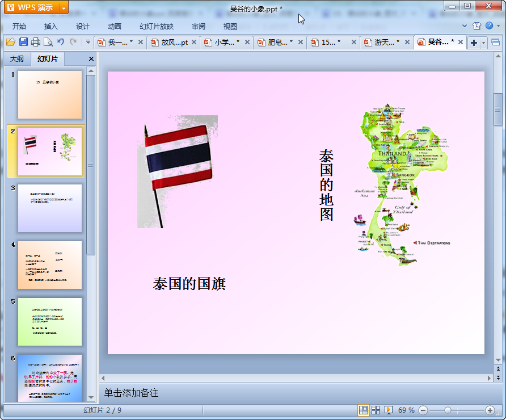Click the thumbnail panel scroll down arrow

pyautogui.click(x=91, y=398)
